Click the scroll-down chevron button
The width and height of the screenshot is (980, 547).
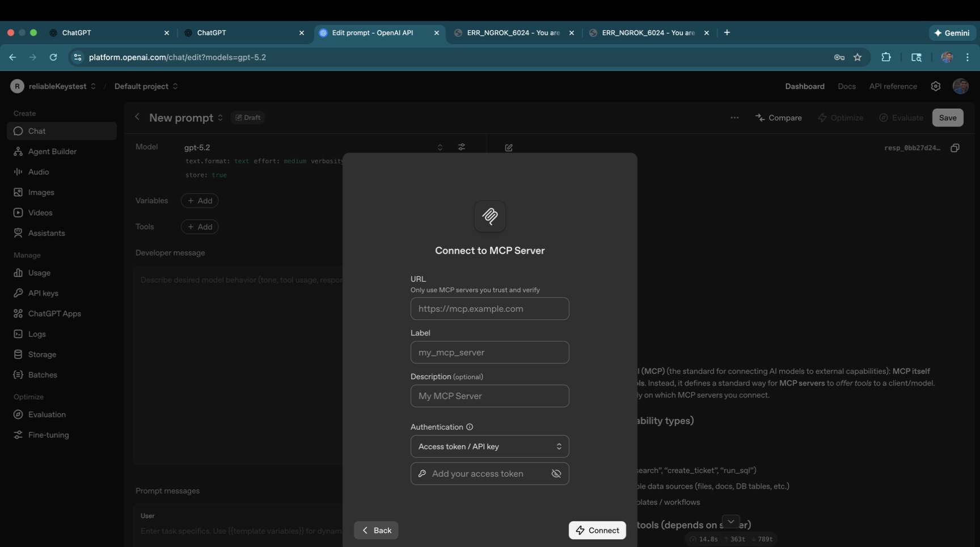point(730,521)
